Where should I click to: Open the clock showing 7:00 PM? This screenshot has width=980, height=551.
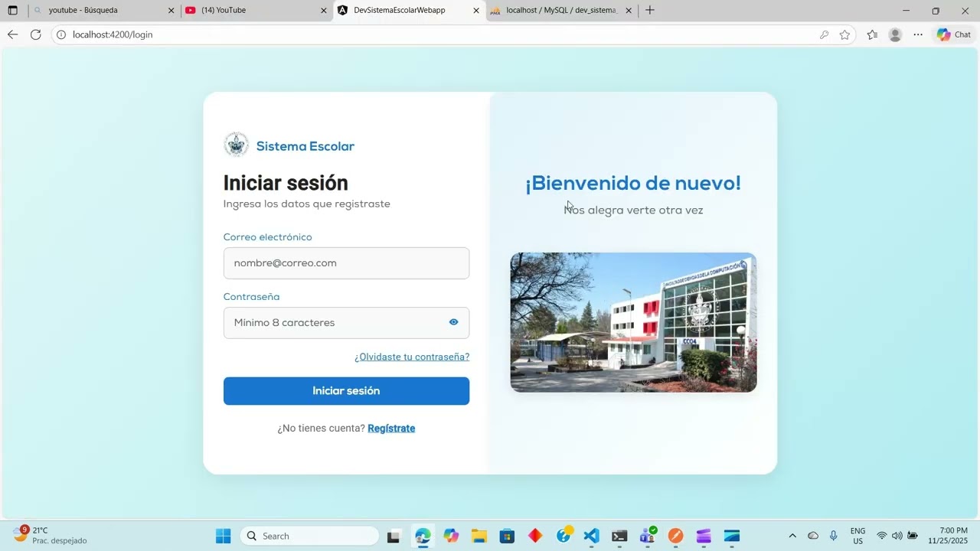pos(948,536)
